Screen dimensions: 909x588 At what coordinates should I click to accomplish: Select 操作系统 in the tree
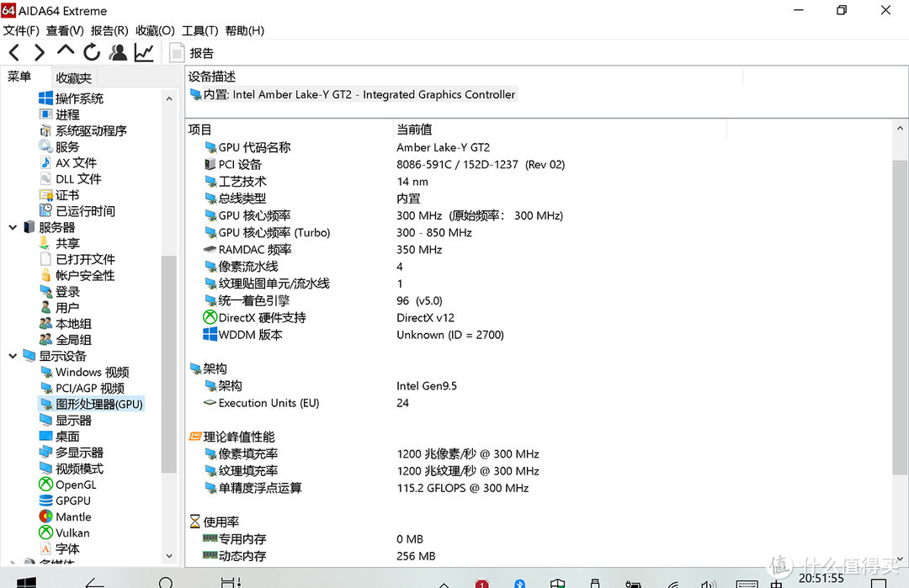click(71, 98)
